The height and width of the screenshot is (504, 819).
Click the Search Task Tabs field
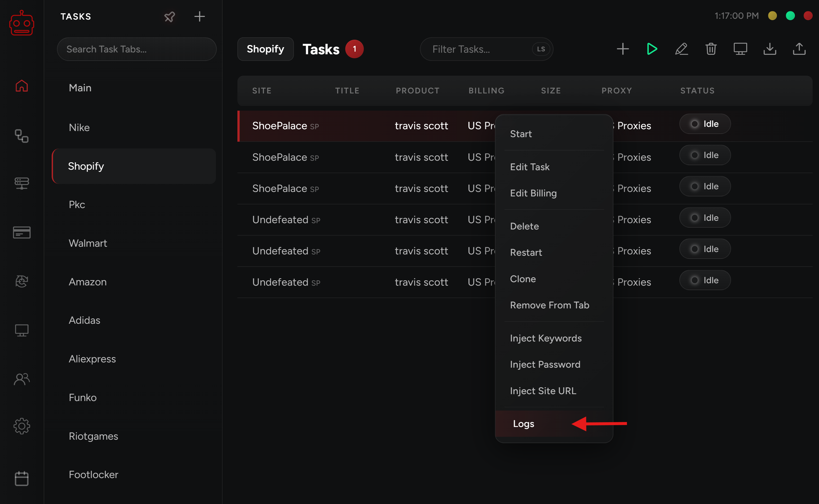pos(136,49)
